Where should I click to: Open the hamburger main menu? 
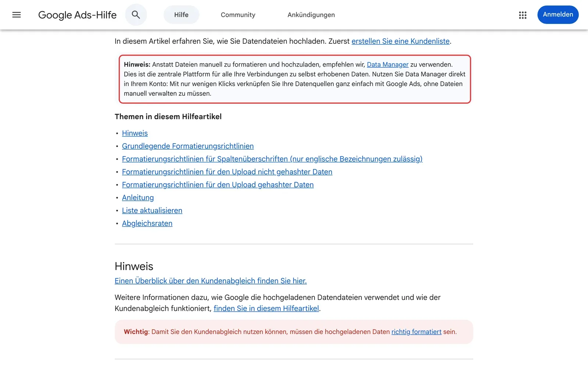17,15
